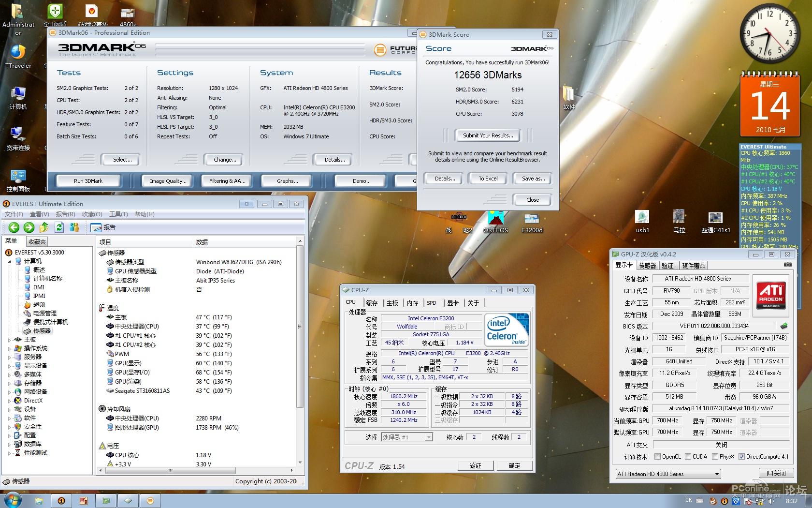Image resolution: width=812 pixels, height=508 pixels.
Task: Click EVEREST scrollbar down arrow
Action: tap(300, 462)
